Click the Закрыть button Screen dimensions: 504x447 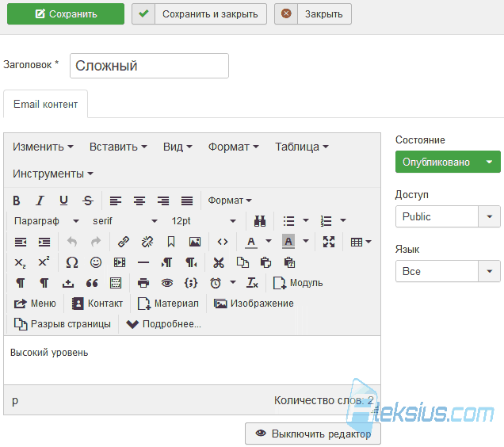pyautogui.click(x=313, y=13)
